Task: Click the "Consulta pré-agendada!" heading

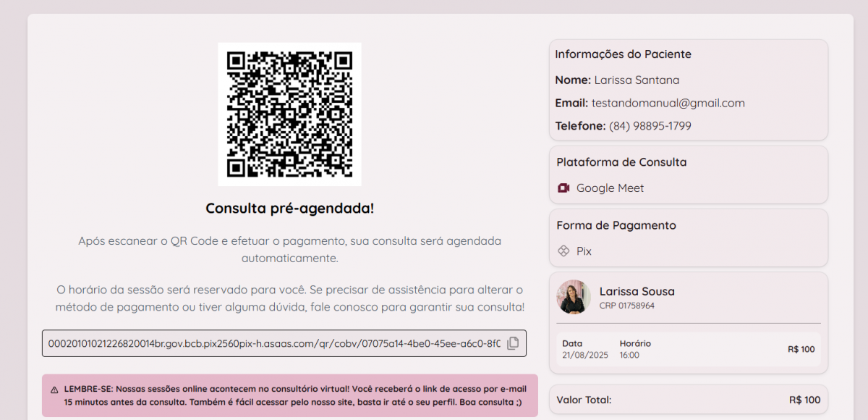Action: tap(289, 209)
